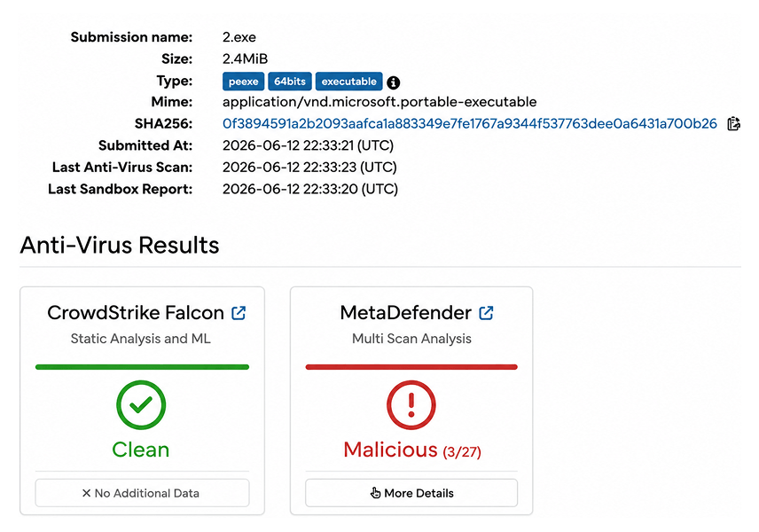Click the No Additional Data button
This screenshot has width=759, height=532.
click(142, 493)
